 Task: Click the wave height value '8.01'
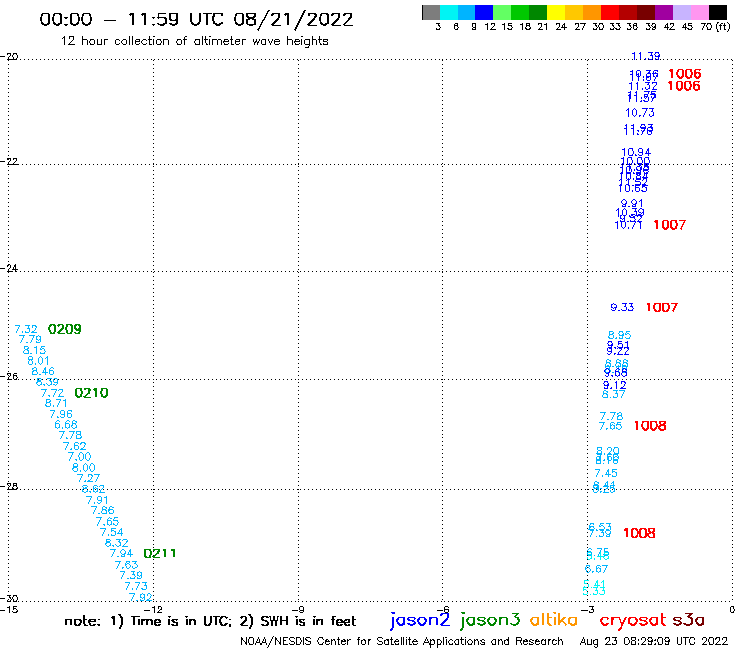38,361
